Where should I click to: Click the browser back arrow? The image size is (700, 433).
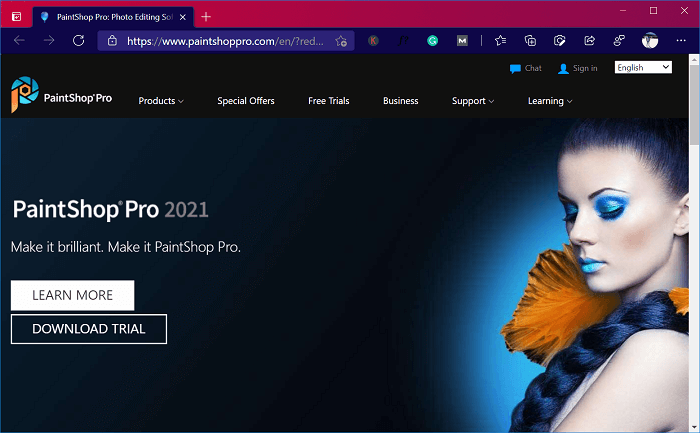[19, 41]
